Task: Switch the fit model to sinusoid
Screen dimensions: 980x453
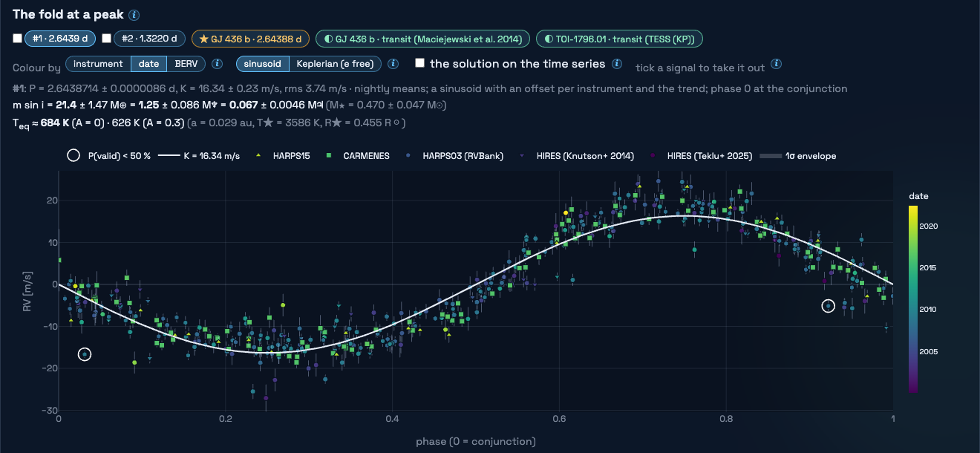Action: click(262, 64)
